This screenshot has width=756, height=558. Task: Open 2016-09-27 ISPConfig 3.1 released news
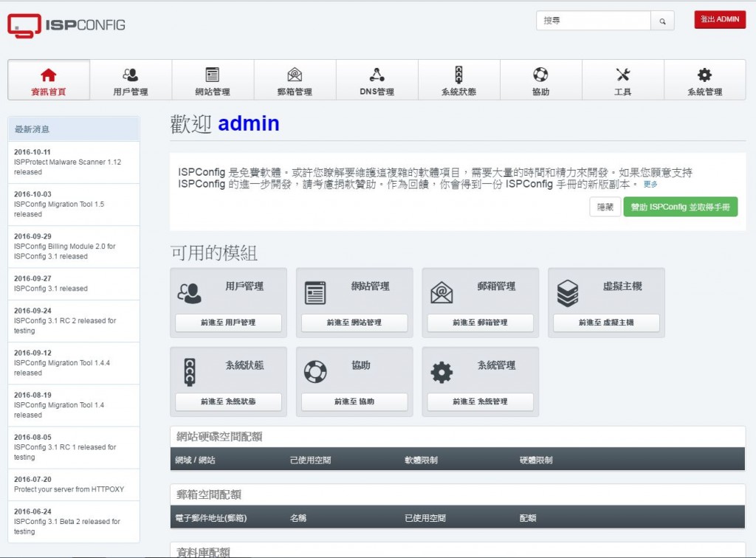click(74, 284)
